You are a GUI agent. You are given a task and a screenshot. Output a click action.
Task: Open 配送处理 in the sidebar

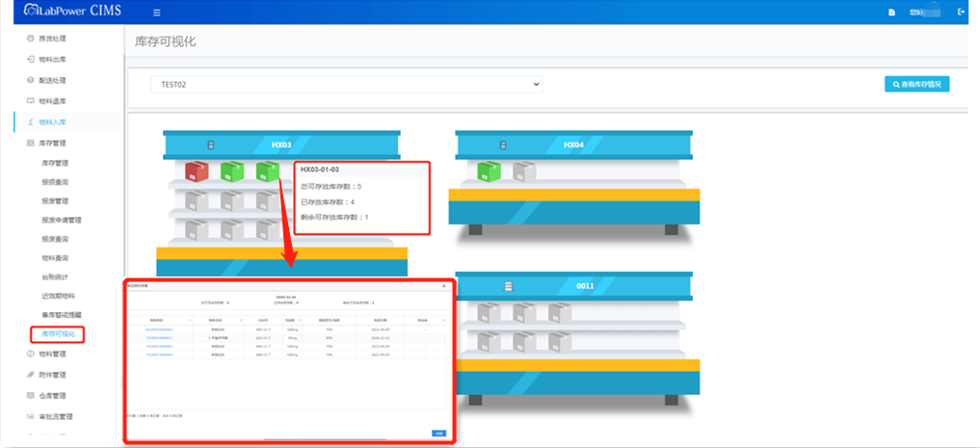tap(52, 81)
